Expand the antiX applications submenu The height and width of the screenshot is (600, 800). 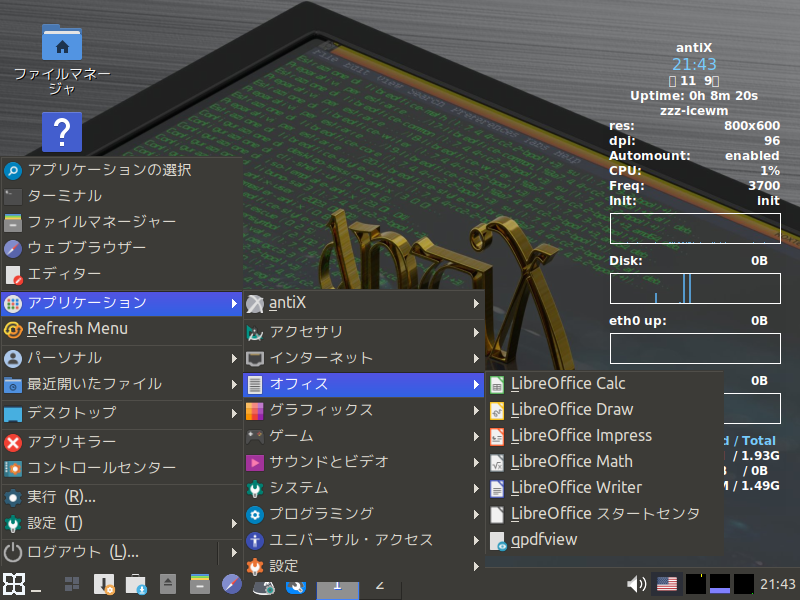tap(364, 303)
